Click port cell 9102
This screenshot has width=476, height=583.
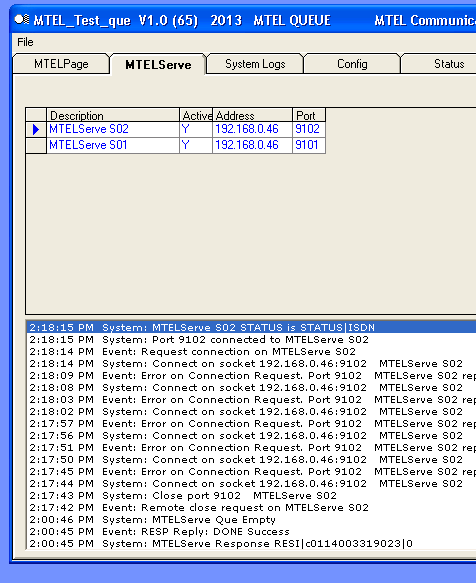[309, 129]
